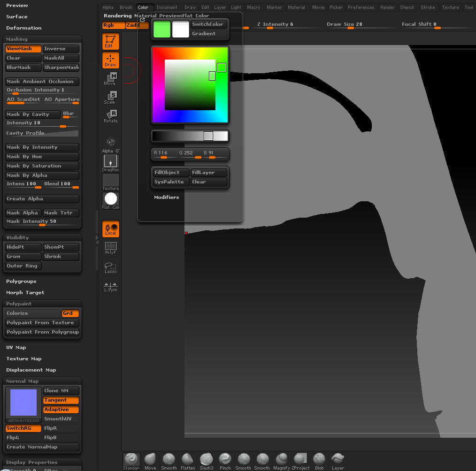Open the Brush menu
The image size is (476, 471).
click(126, 8)
